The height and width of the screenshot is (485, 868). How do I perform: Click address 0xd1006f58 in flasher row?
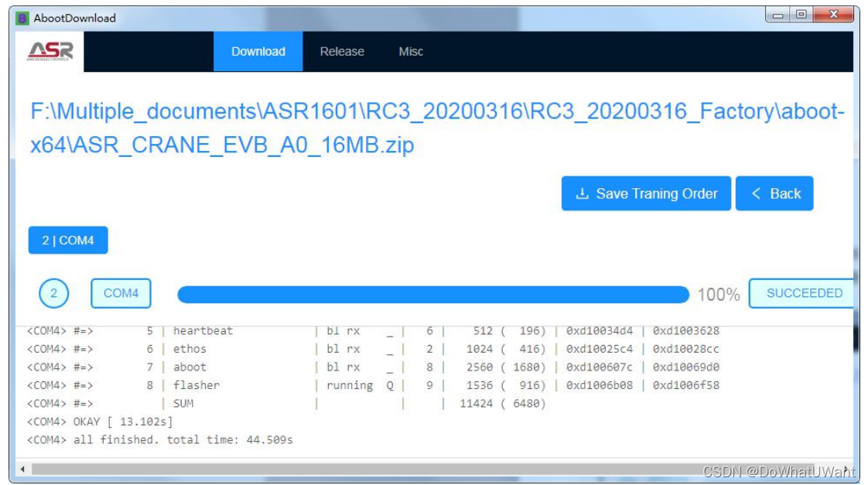(x=686, y=385)
